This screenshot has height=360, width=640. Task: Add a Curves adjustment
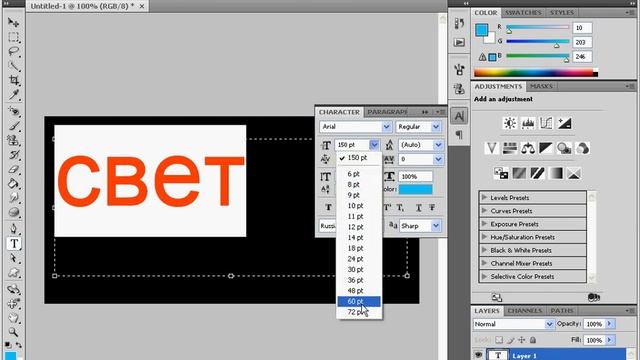(x=546, y=123)
